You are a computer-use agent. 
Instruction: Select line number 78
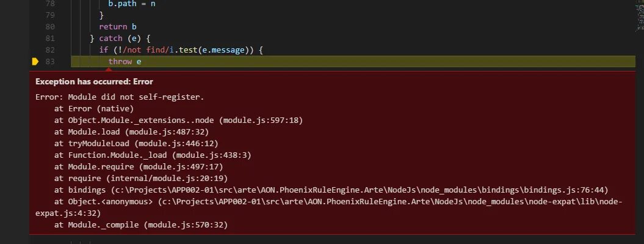(49, 4)
